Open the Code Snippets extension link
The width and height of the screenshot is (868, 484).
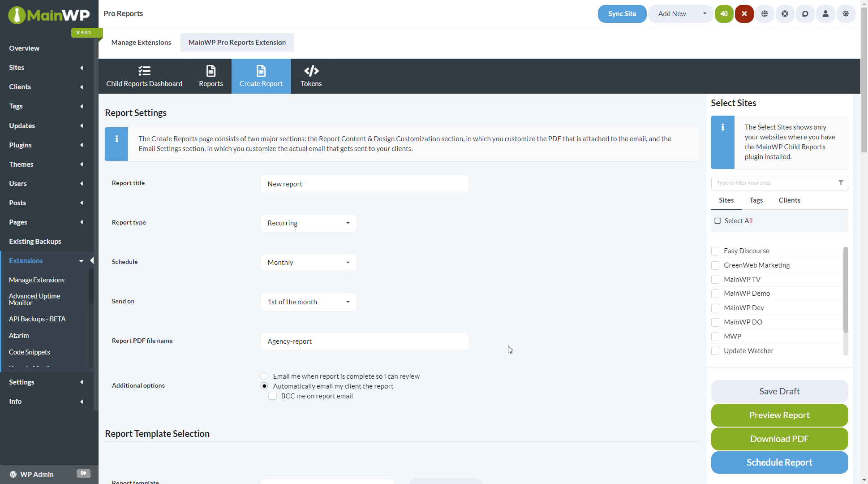(x=30, y=352)
